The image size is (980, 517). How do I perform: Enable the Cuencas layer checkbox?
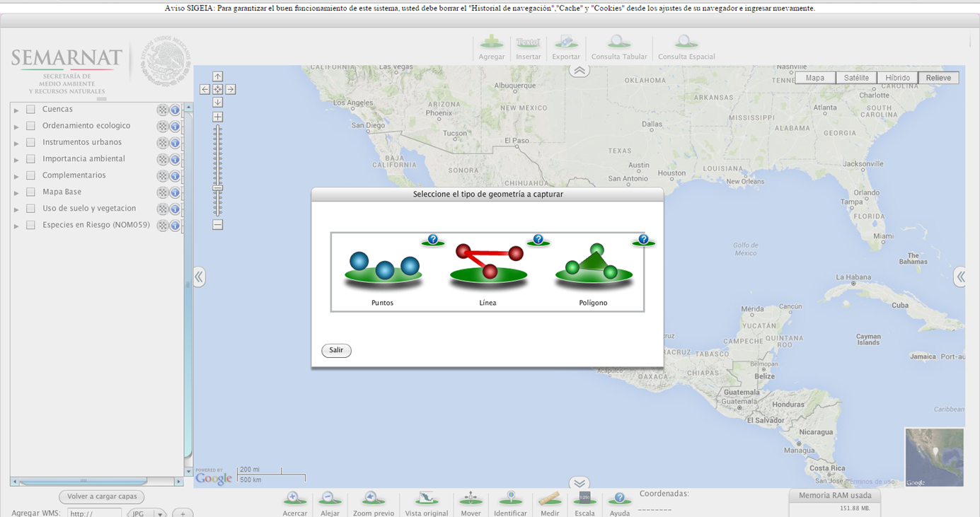30,110
